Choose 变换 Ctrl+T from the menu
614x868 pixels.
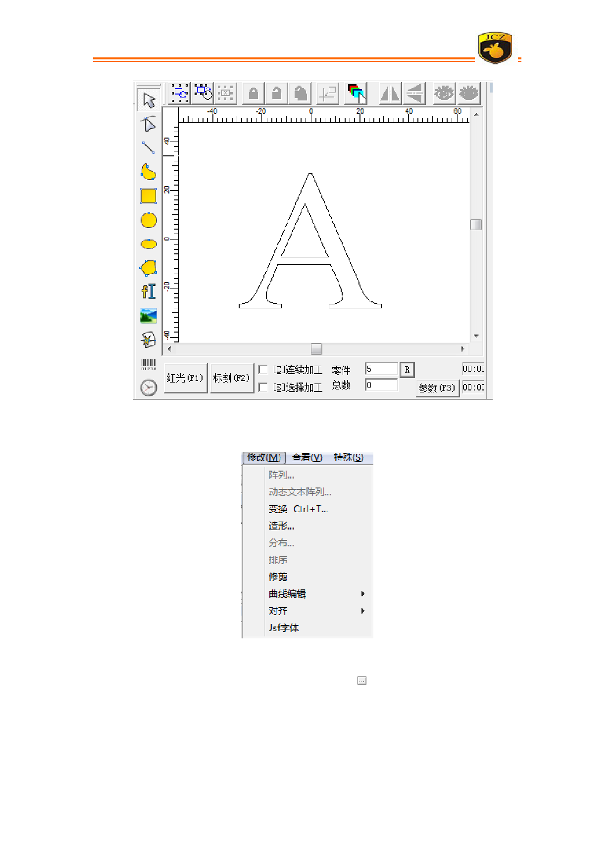pos(298,509)
